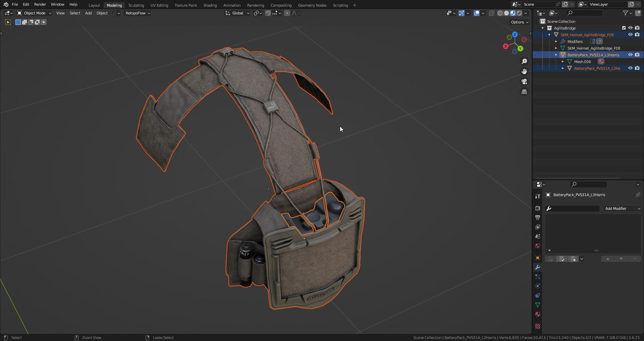Select wireframe viewport shading icon

[500, 13]
